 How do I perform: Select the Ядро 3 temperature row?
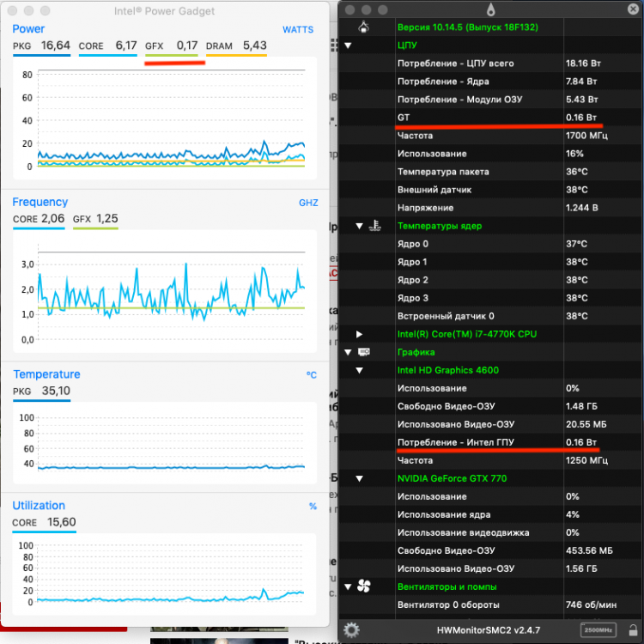(x=491, y=298)
